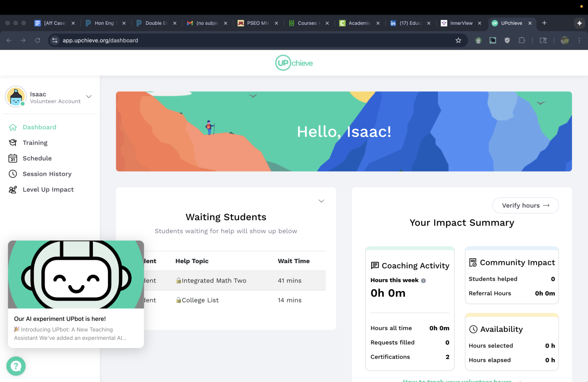Viewport: 588px width, 382px height.
Task: Click the "41 mins" wait time
Action: coord(290,281)
